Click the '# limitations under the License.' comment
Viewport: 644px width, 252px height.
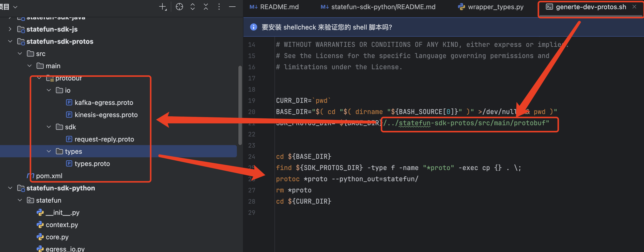[x=339, y=67]
